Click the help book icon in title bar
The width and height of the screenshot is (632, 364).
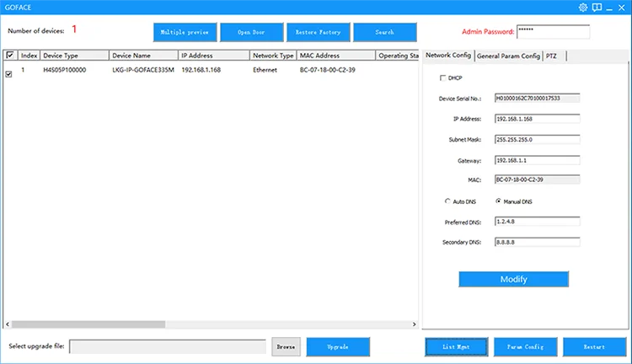(x=596, y=8)
